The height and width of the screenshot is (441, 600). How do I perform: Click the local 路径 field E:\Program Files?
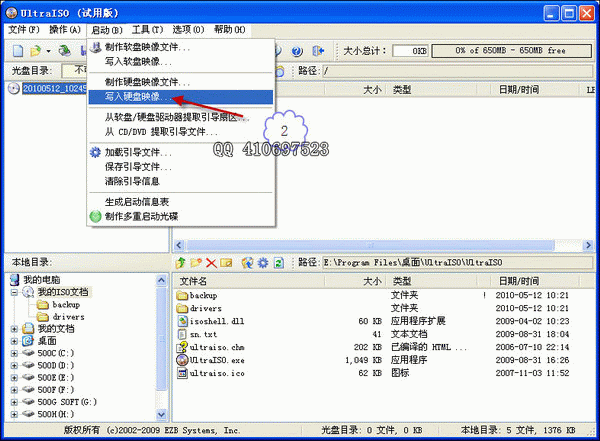[458, 263]
